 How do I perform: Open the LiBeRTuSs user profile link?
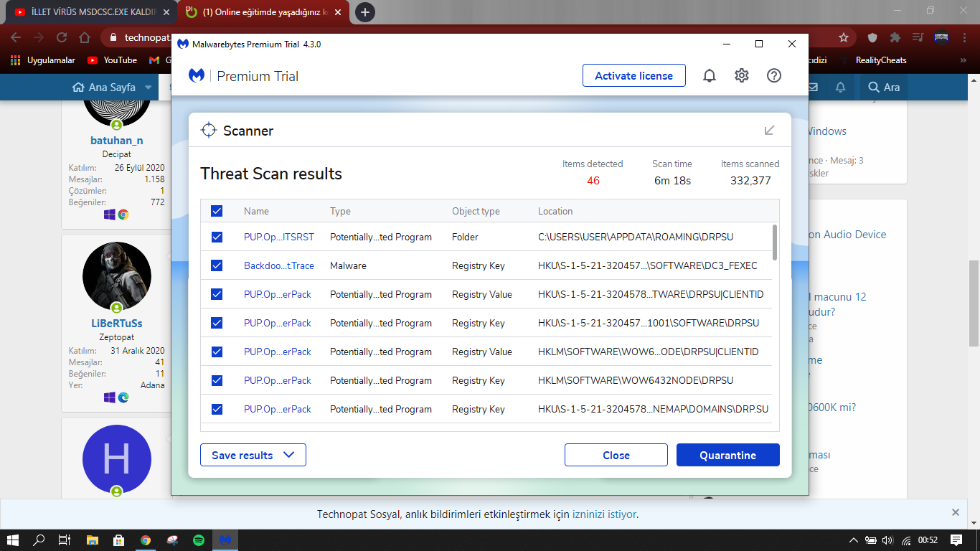point(117,324)
